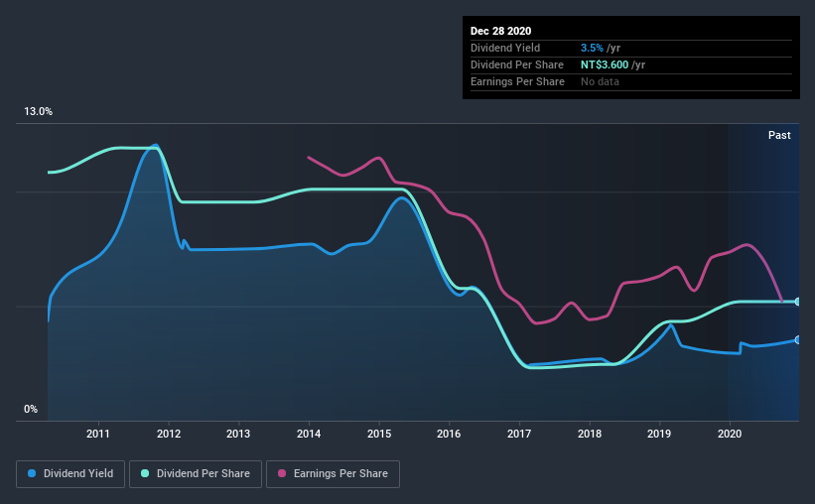Screen dimensions: 815x504
Task: Select the 2014 label on the x-axis
Action: click(x=309, y=434)
